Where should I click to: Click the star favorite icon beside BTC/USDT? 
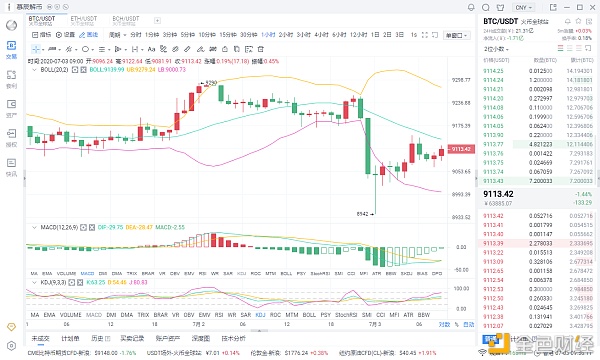pos(579,21)
